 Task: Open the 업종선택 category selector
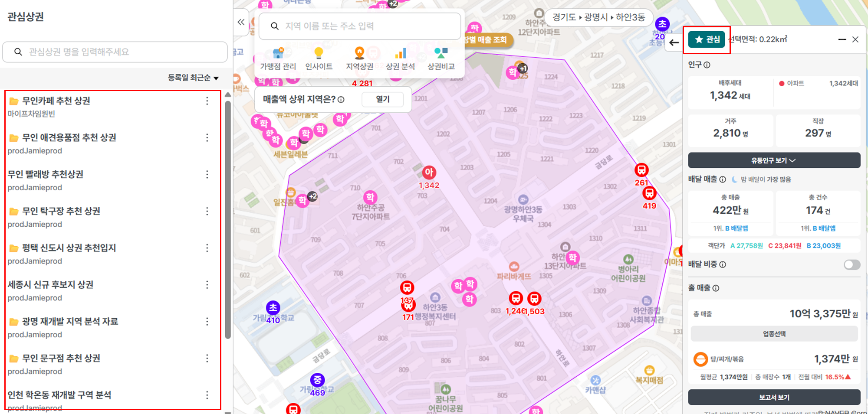pos(774,334)
